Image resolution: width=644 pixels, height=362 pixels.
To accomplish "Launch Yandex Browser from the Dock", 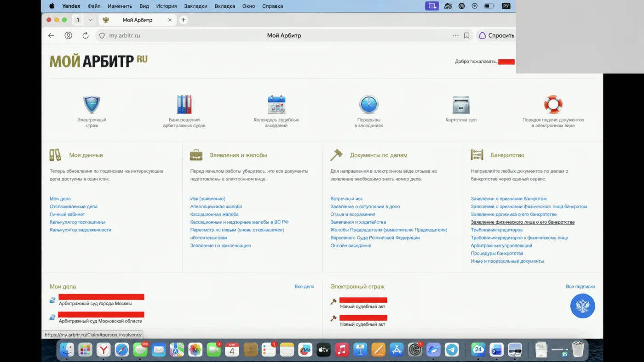I will point(103,350).
